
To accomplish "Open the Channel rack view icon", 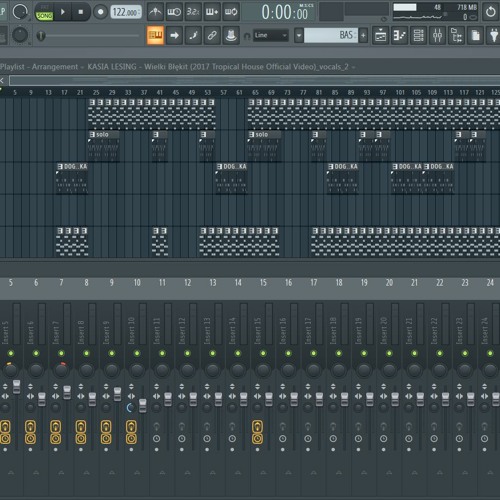I will click(419, 35).
